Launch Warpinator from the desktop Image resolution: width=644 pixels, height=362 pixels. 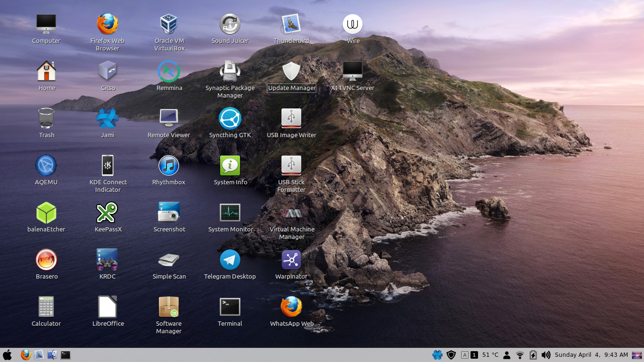[x=291, y=260]
